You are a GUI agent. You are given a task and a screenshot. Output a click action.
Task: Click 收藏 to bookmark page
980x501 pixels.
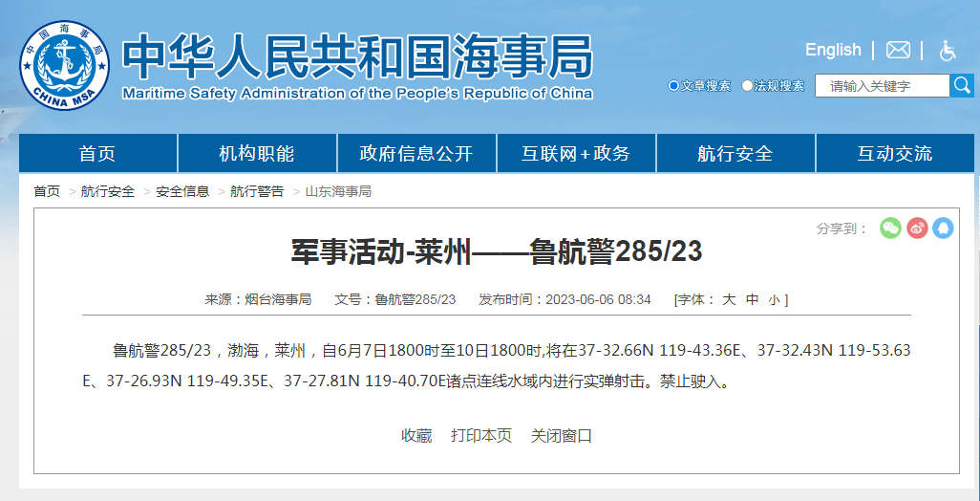tap(416, 436)
